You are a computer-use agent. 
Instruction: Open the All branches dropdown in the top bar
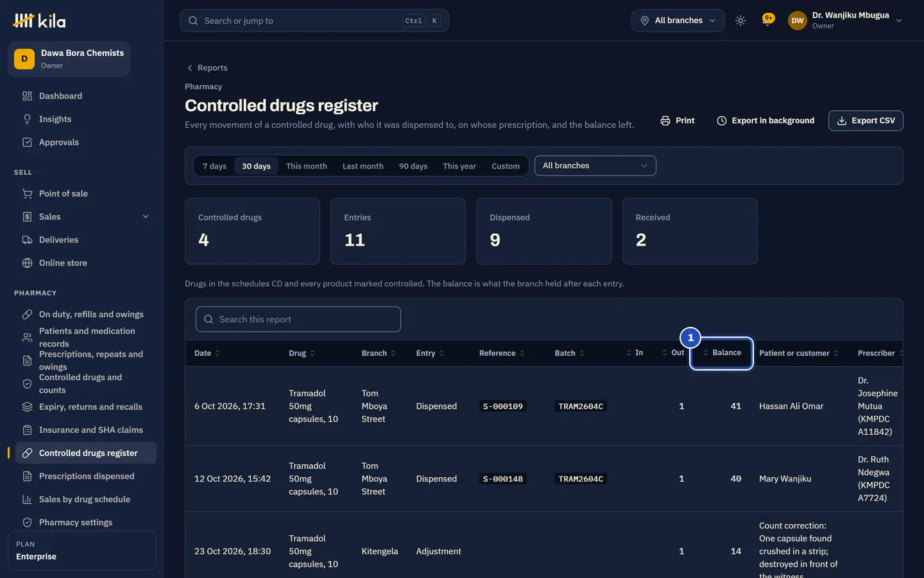678,21
